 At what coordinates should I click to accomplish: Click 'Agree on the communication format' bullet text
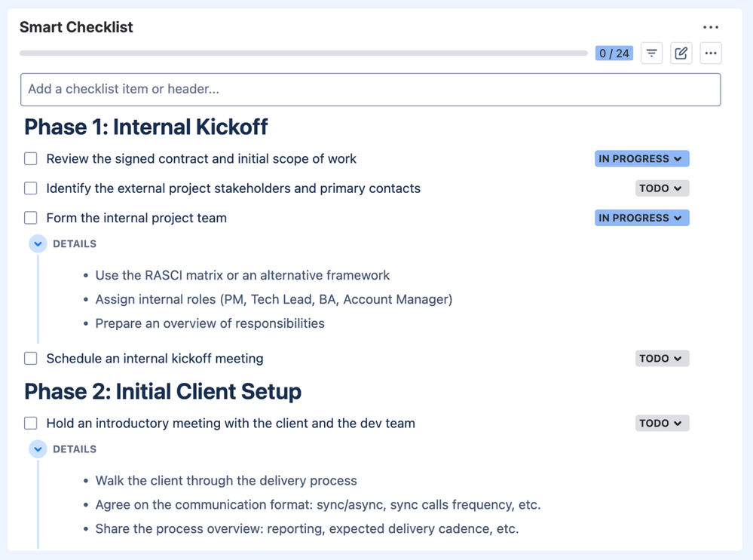point(318,505)
